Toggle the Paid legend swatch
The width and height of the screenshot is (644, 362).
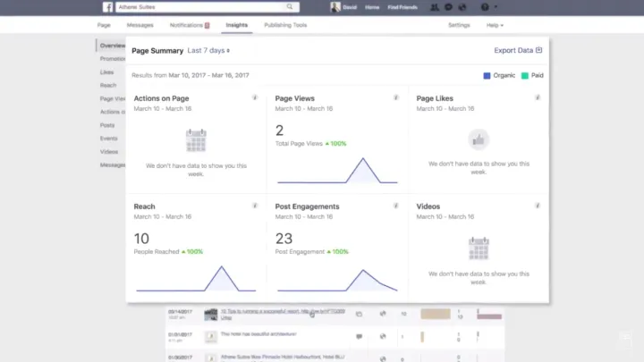[526, 76]
